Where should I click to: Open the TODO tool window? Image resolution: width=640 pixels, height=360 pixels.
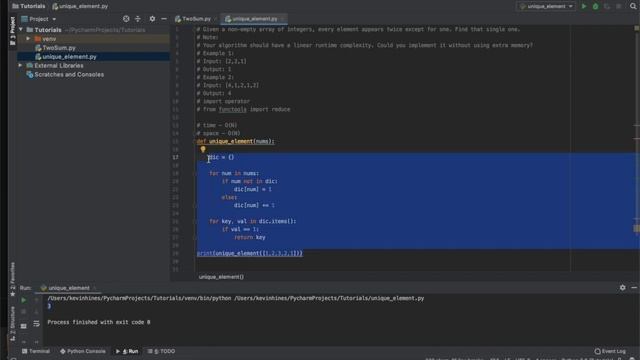click(161, 351)
